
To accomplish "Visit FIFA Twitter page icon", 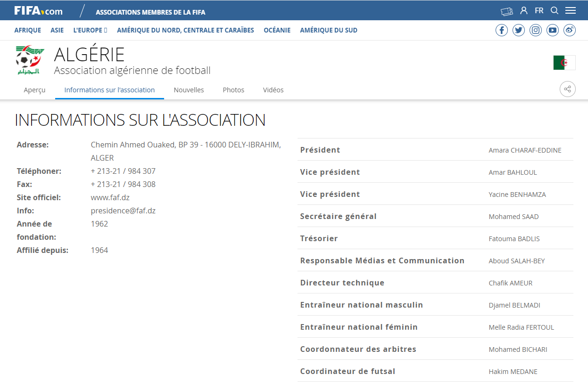I will click(519, 30).
